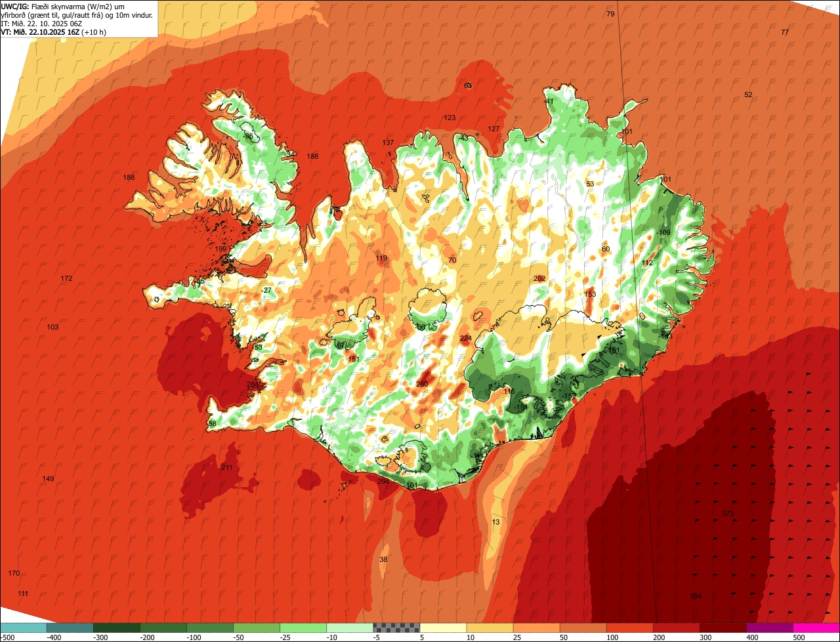This screenshot has height=642, width=840.
Task: Select the value 123 off north coast
Action: pyautogui.click(x=450, y=118)
